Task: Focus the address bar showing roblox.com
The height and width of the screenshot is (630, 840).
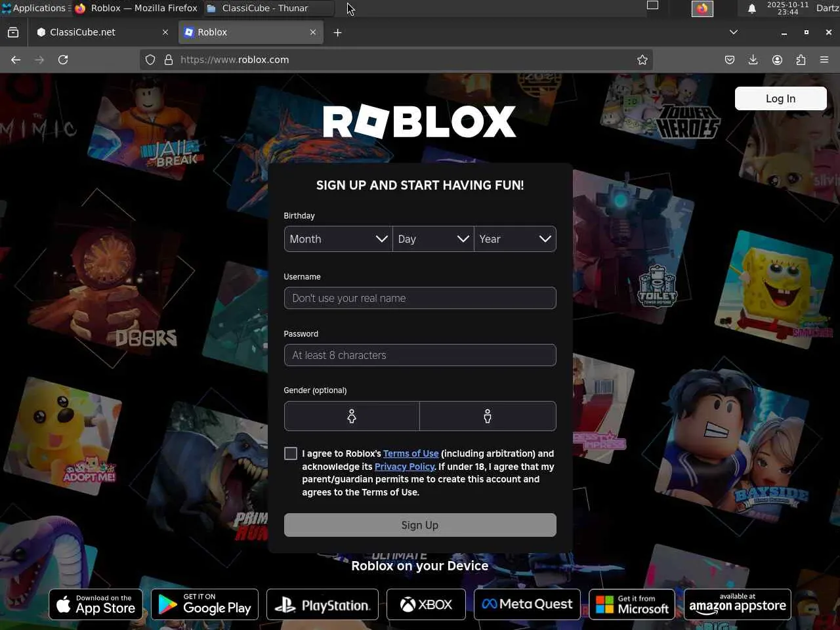Action: coord(397,60)
